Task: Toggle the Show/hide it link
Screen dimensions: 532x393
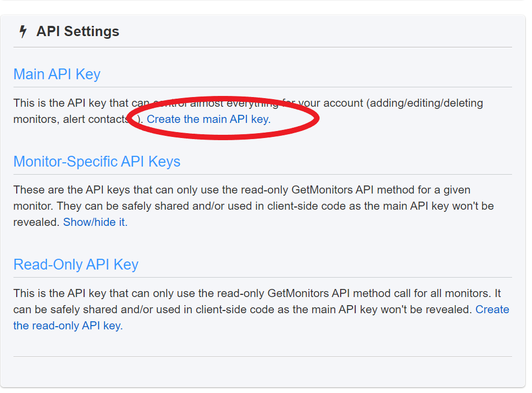Action: [x=95, y=222]
